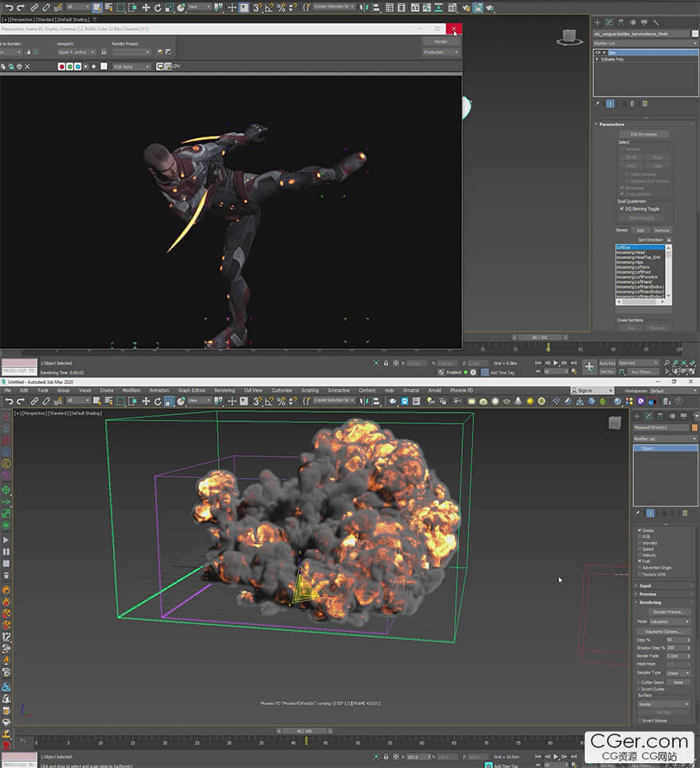The height and width of the screenshot is (768, 700).
Task: Enable RGB channel checkbox
Action: 640,537
